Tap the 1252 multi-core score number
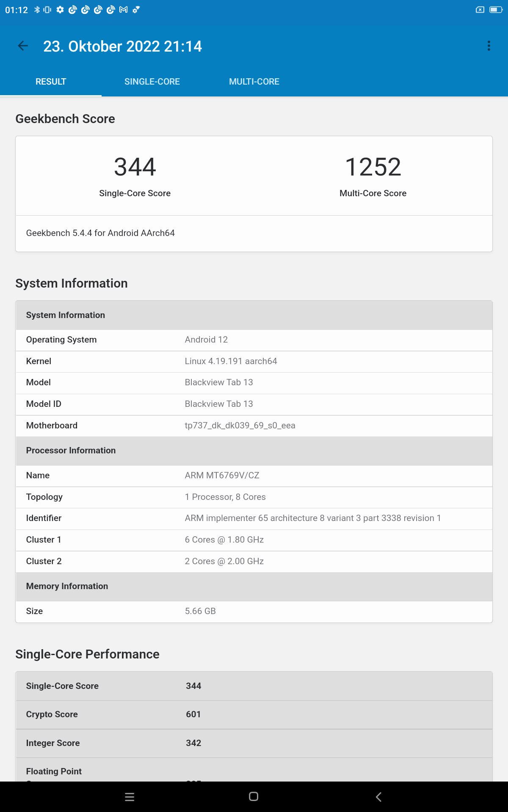 tap(373, 167)
